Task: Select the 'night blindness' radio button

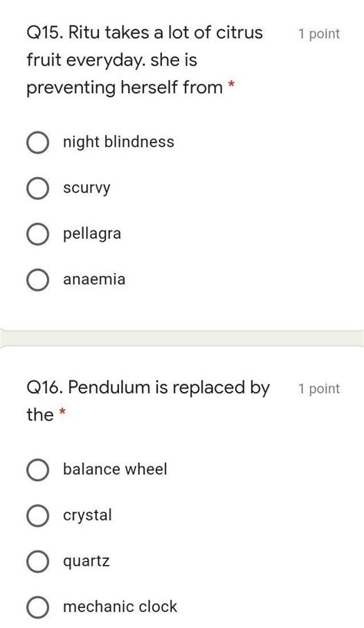Action: tap(38, 142)
